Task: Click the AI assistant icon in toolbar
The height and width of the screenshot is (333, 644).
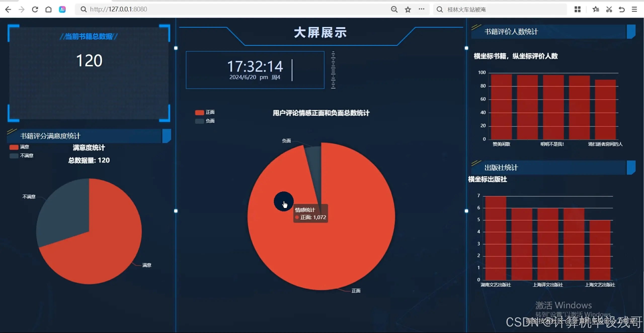Action: [62, 9]
